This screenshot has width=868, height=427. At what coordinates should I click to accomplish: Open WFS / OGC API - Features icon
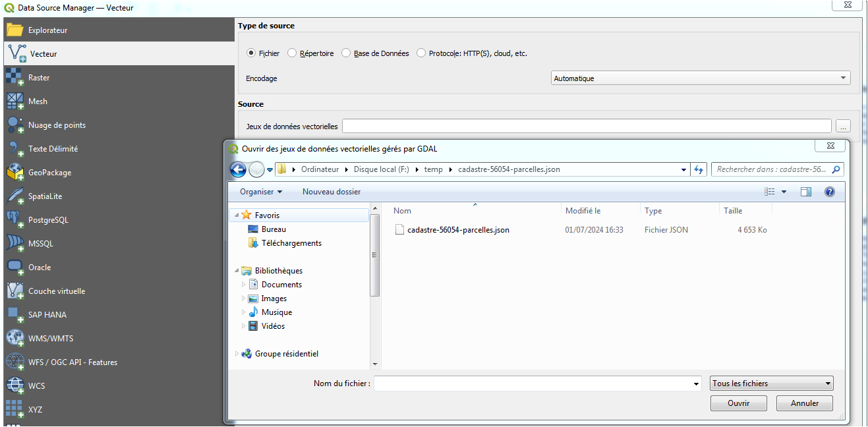click(15, 362)
